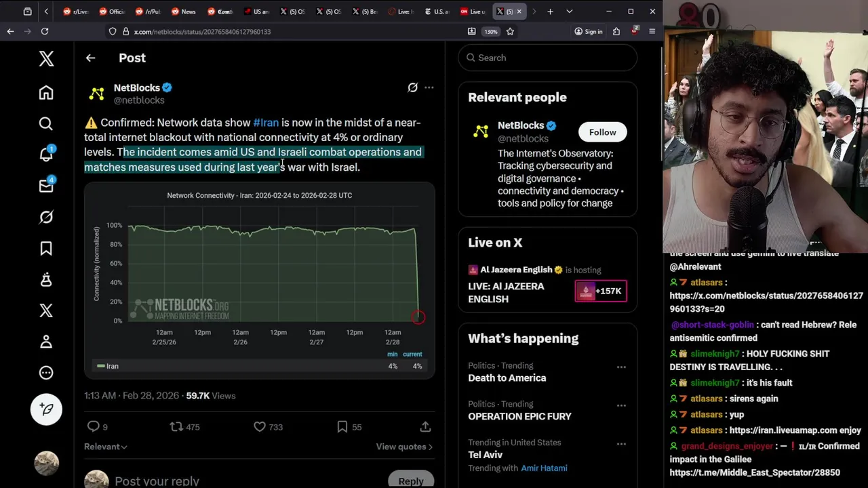
Task: Open the More circle menu in sidebar
Action: point(46,373)
